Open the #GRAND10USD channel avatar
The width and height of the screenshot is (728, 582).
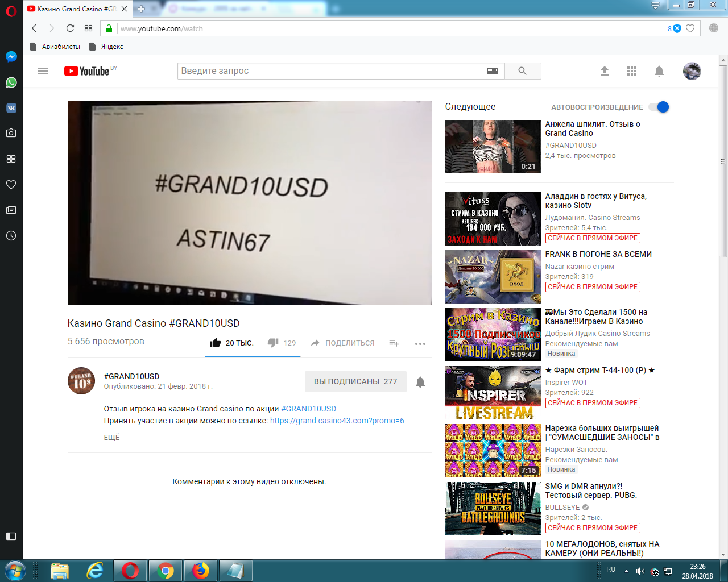(x=81, y=381)
